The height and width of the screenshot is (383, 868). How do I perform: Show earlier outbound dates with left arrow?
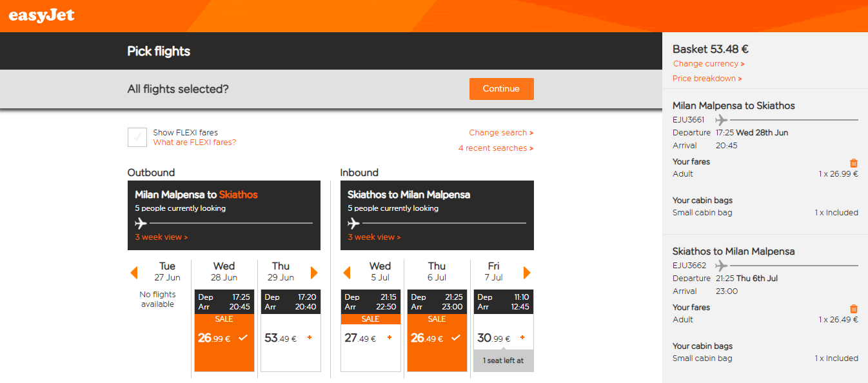coord(134,273)
